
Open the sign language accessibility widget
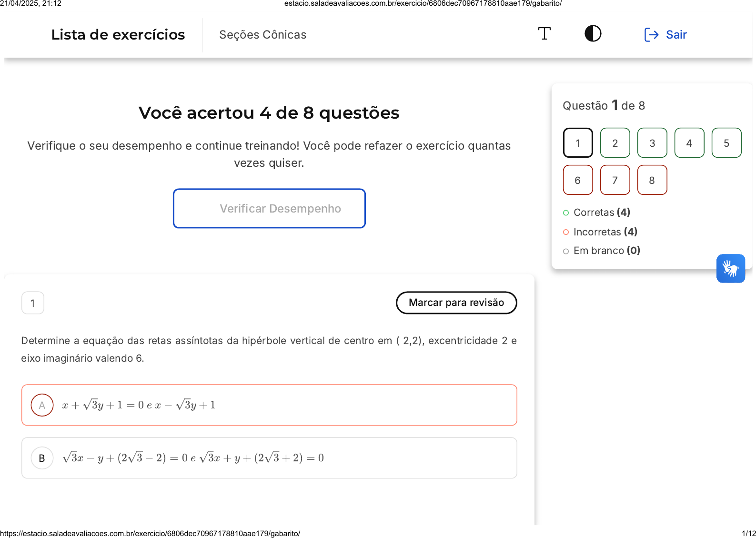[730, 268]
